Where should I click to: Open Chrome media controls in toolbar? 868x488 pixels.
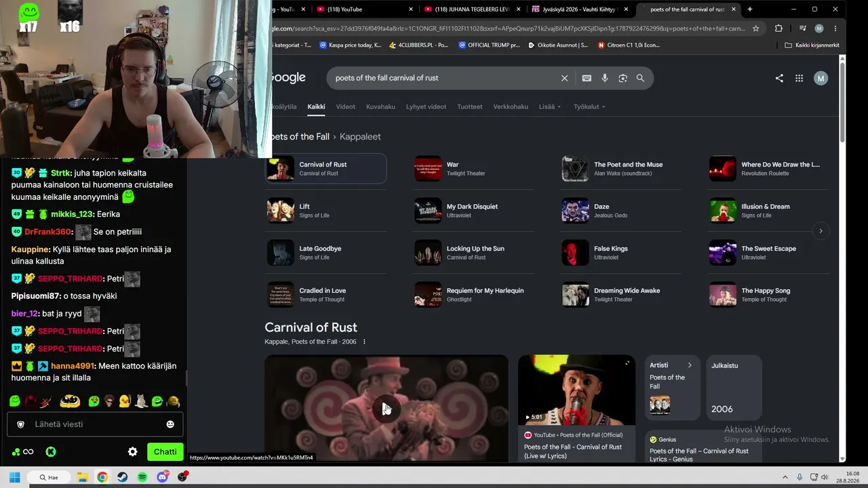pyautogui.click(x=802, y=28)
